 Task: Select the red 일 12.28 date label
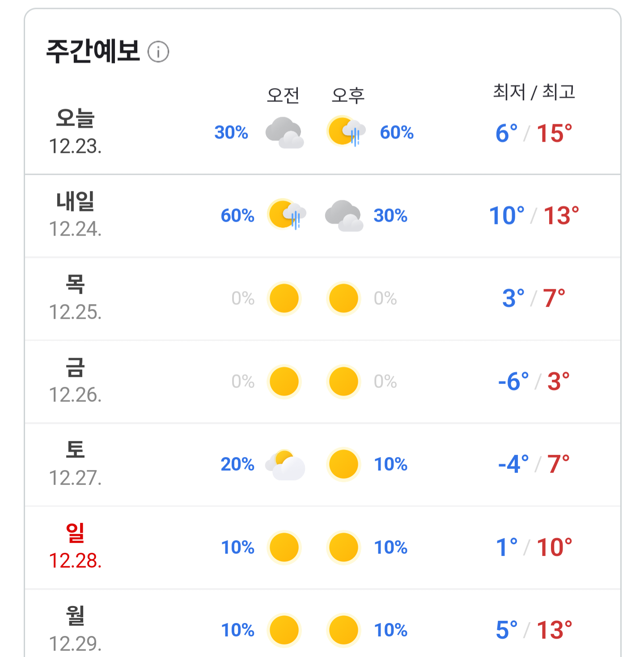pyautogui.click(x=76, y=546)
